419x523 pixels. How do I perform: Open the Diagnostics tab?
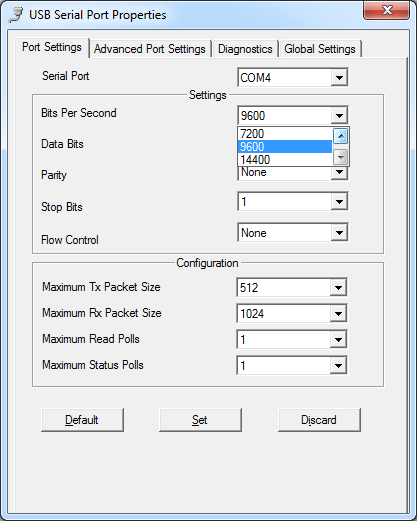click(246, 49)
